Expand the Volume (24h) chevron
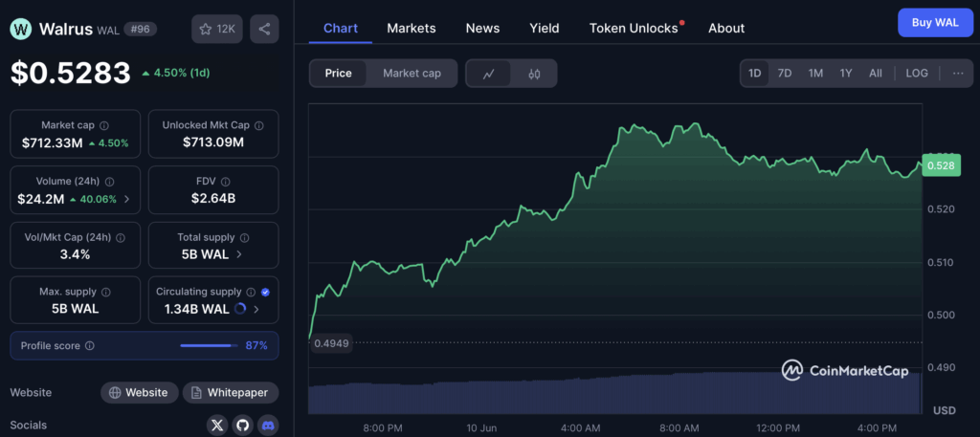 point(127,199)
